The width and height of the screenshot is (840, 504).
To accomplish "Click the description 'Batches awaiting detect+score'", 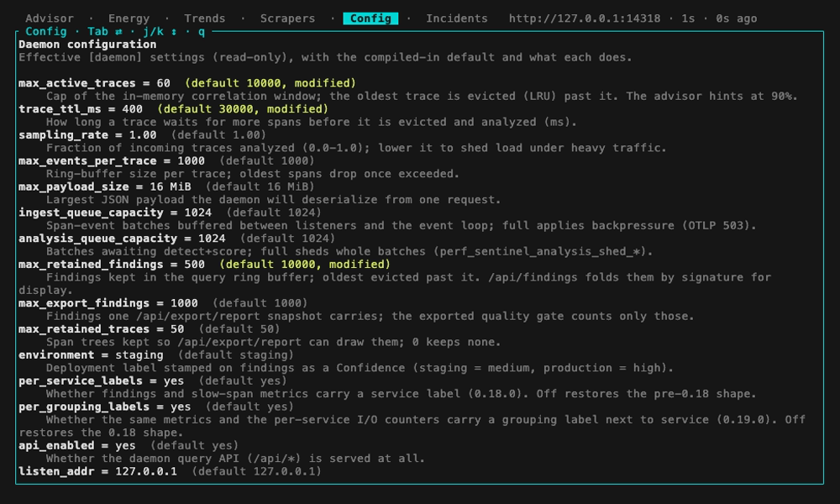I will point(349,251).
